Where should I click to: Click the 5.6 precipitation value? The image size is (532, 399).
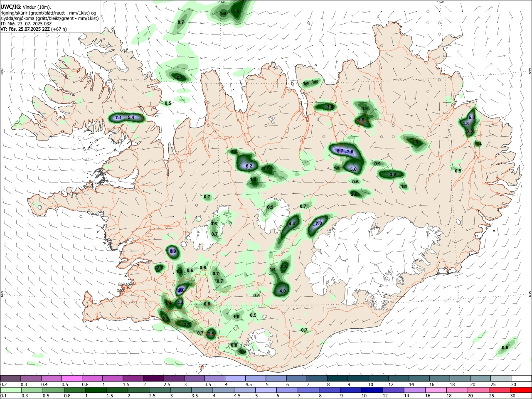[353, 169]
